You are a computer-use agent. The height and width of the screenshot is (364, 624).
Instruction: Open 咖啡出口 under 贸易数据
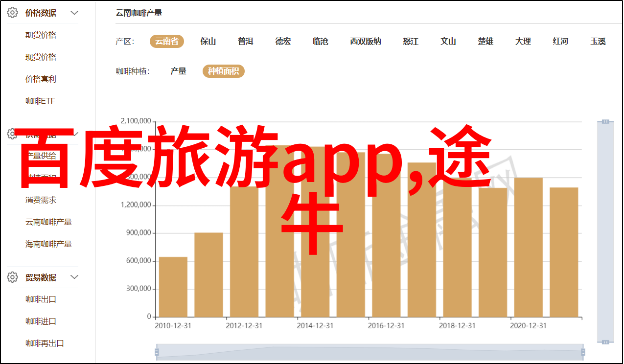(41, 299)
